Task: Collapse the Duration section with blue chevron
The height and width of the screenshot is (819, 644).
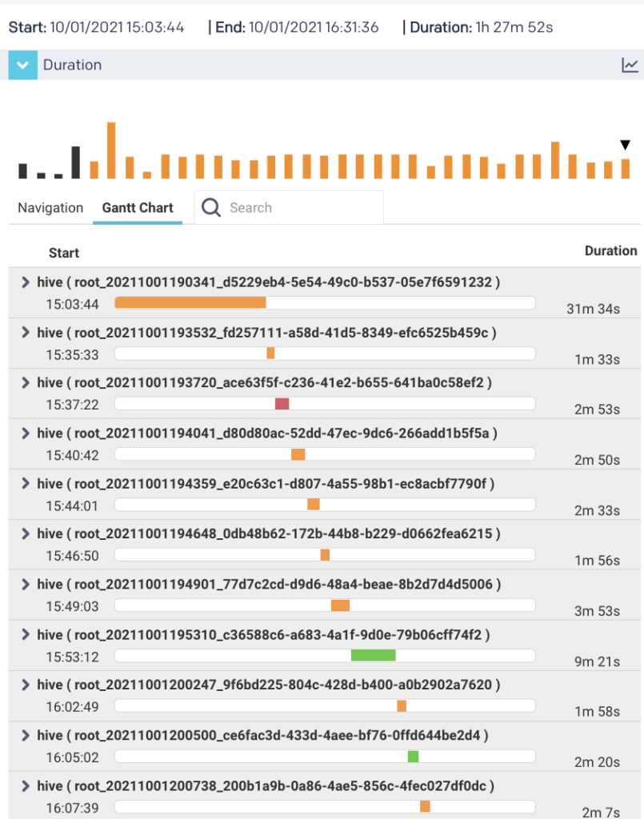Action: (22, 66)
